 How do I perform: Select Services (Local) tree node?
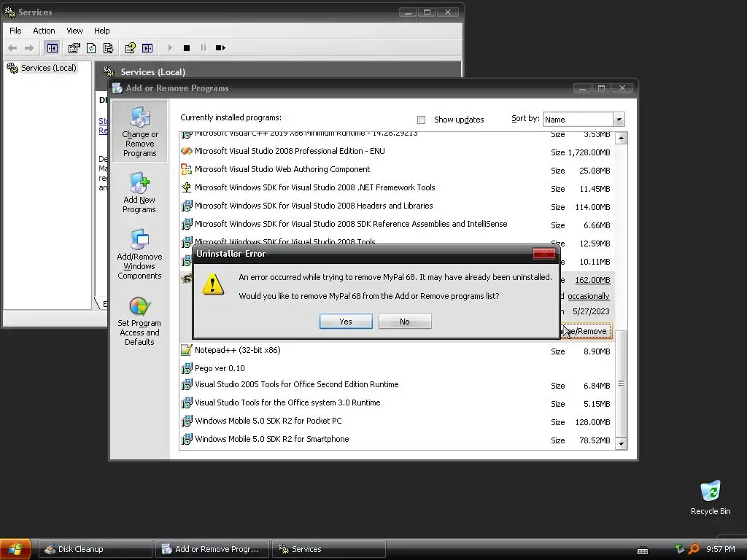[48, 68]
